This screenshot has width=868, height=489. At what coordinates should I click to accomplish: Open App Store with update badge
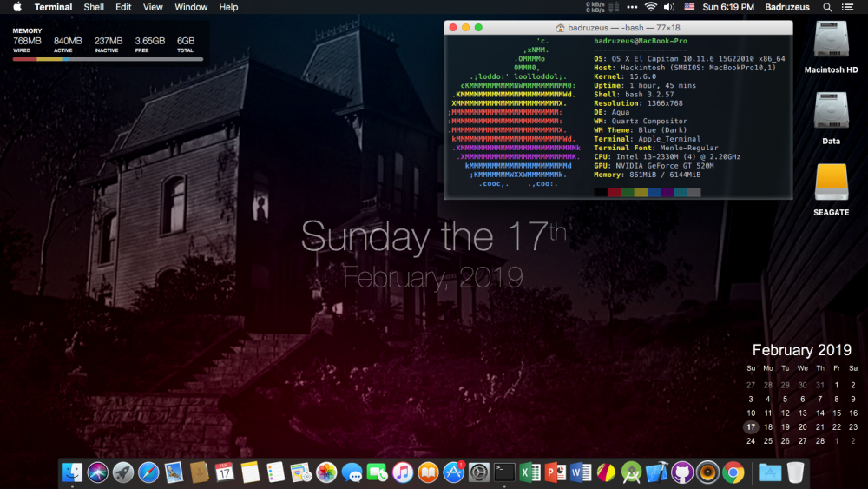coord(453,472)
